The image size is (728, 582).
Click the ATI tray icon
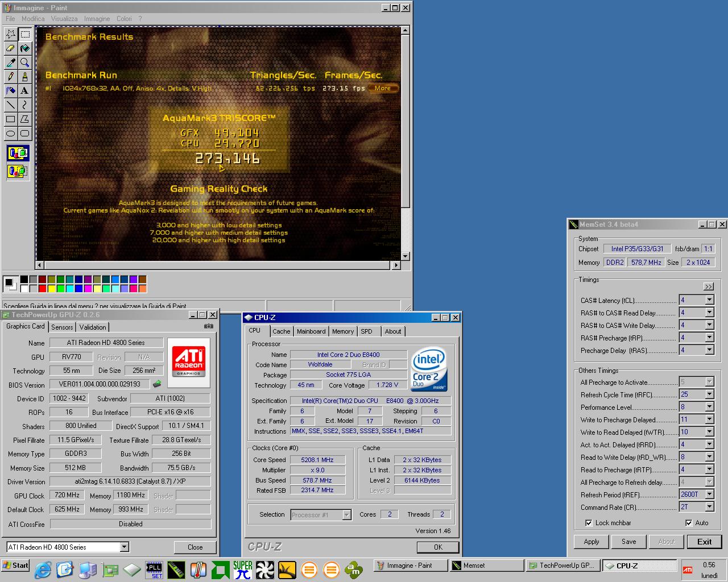tap(688, 569)
